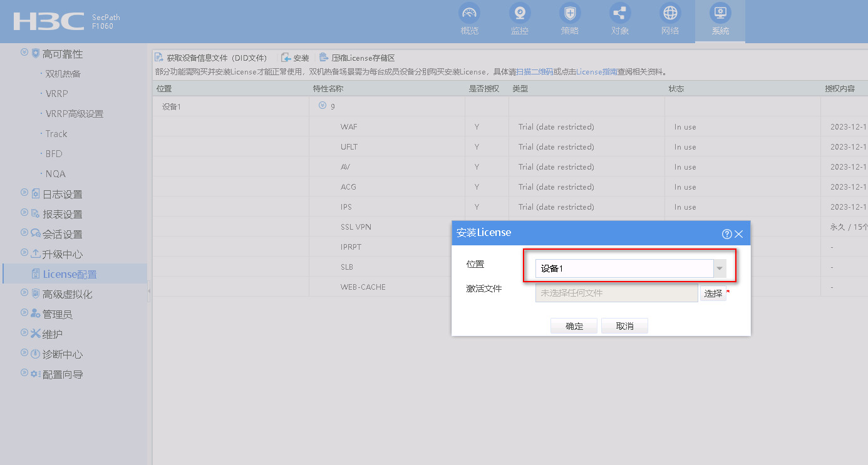Expand the 管理员 sidebar section
Screen dimensions: 868x465
[24, 313]
